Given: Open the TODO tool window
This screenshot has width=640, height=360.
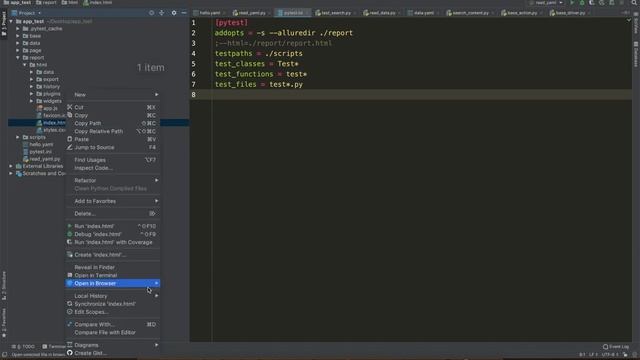Looking at the screenshot, I should tap(24, 347).
